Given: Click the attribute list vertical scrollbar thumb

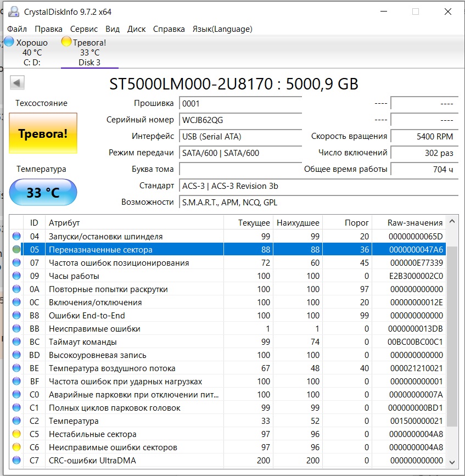Looking at the screenshot, I should click(452, 336).
